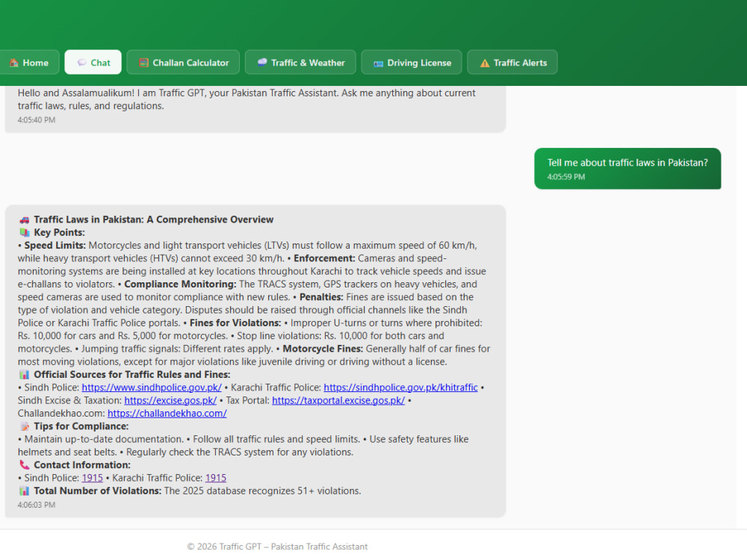Open the Challan Calculator tab
Viewport: 747px width, 560px height.
pos(183,63)
